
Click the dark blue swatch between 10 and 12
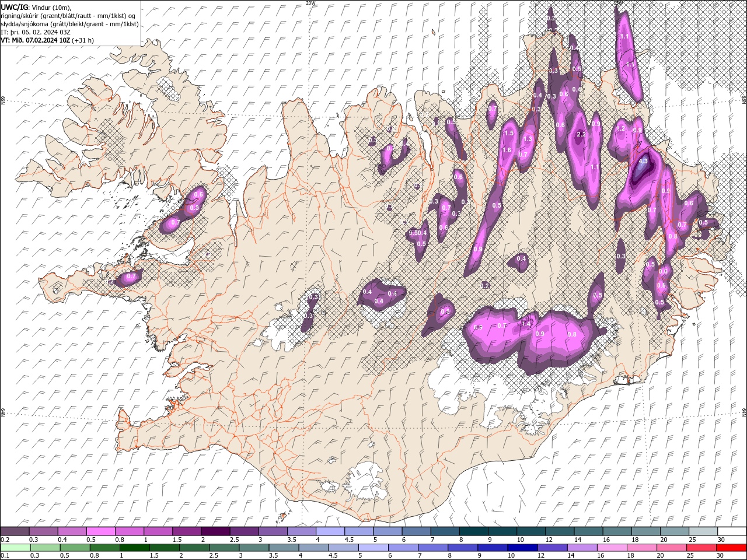coord(522,548)
